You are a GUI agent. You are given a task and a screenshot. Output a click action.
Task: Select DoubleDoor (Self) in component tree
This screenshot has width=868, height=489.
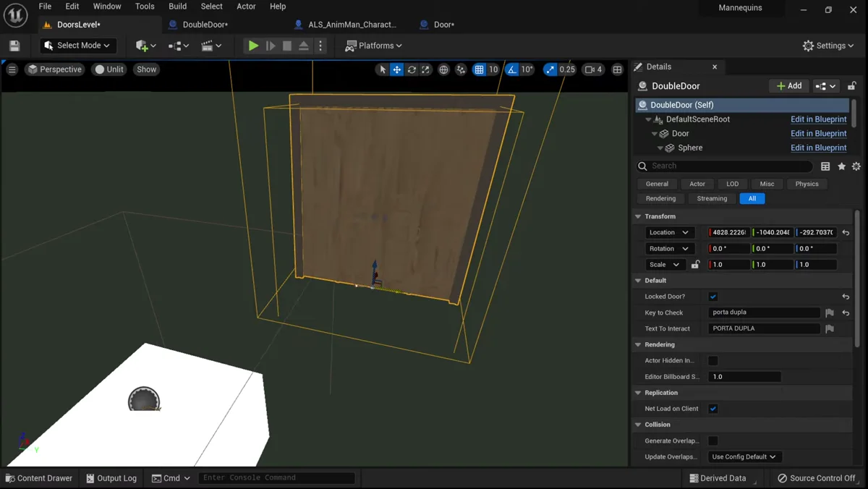tap(742, 105)
